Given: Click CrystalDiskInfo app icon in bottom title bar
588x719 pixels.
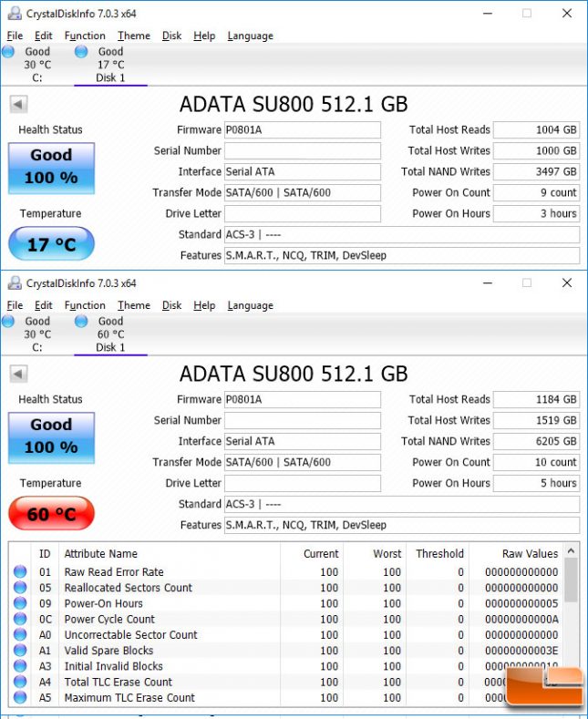Looking at the screenshot, I should [15, 282].
